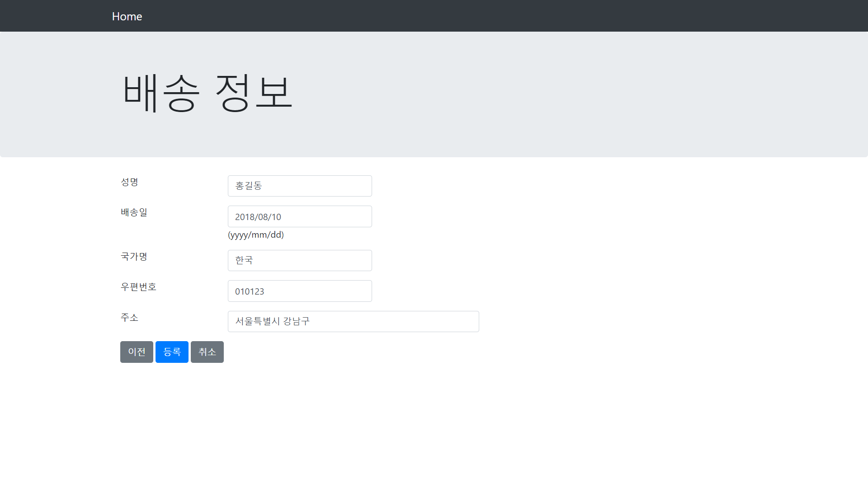Image resolution: width=868 pixels, height=488 pixels.
Task: Click the 성명 label text
Action: click(129, 182)
